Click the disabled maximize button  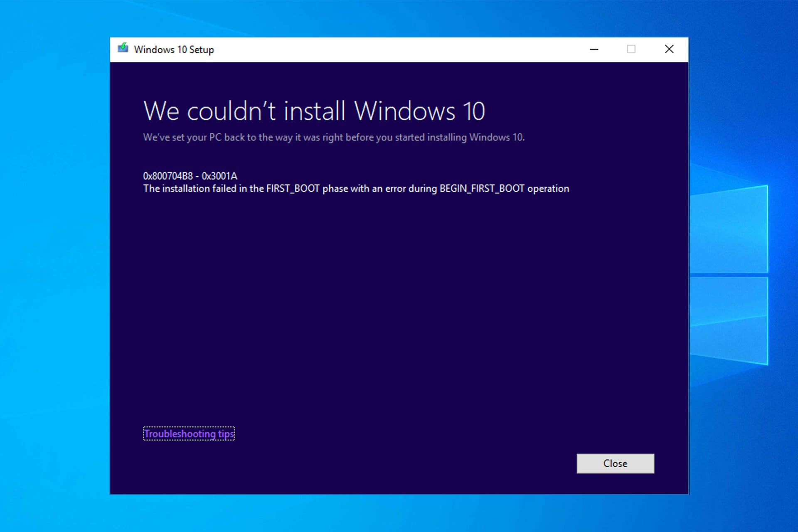[x=631, y=49]
